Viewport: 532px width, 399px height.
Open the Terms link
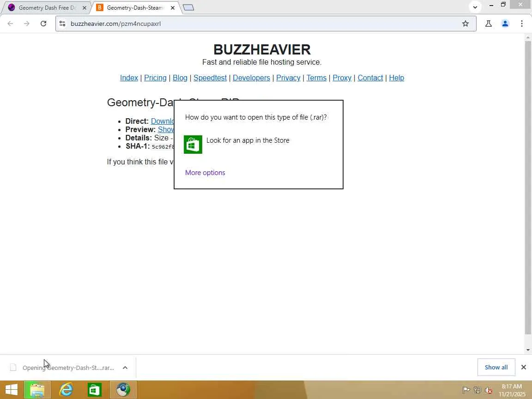click(x=316, y=78)
